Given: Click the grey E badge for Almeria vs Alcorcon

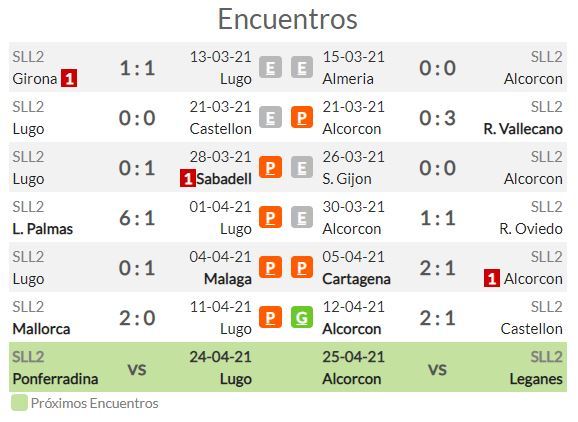Looking at the screenshot, I should click(x=302, y=67).
